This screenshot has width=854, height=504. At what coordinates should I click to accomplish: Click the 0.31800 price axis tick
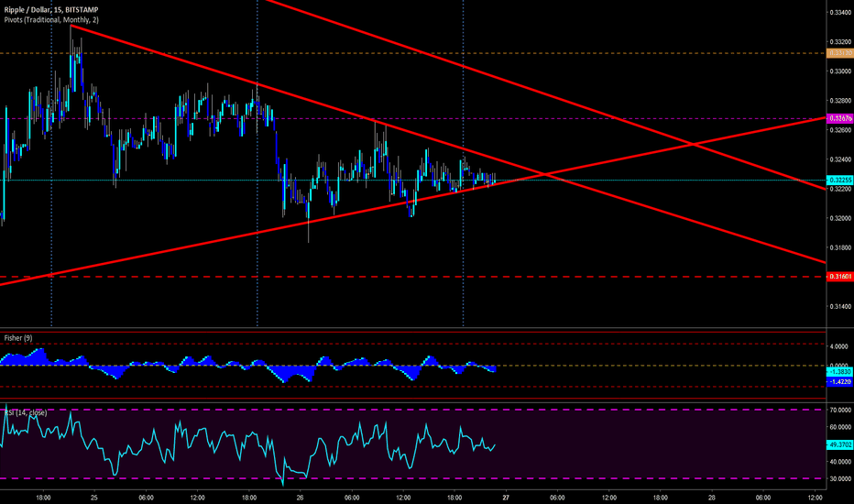(x=839, y=248)
